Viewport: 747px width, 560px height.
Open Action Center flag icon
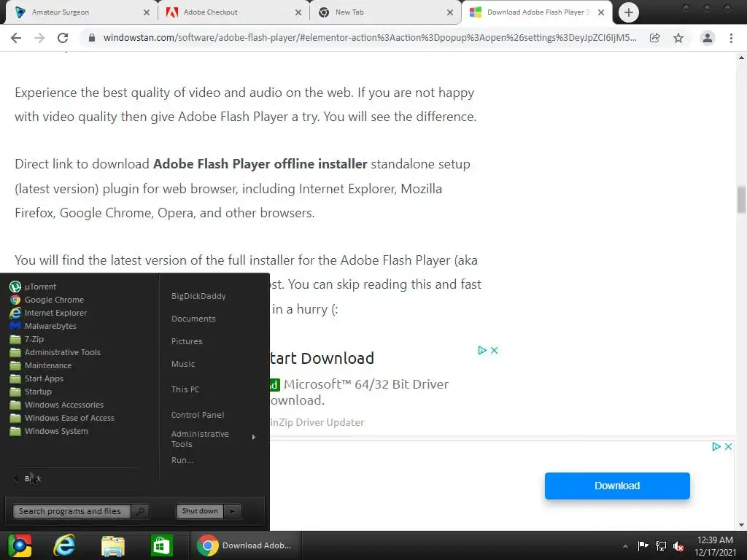tap(643, 545)
